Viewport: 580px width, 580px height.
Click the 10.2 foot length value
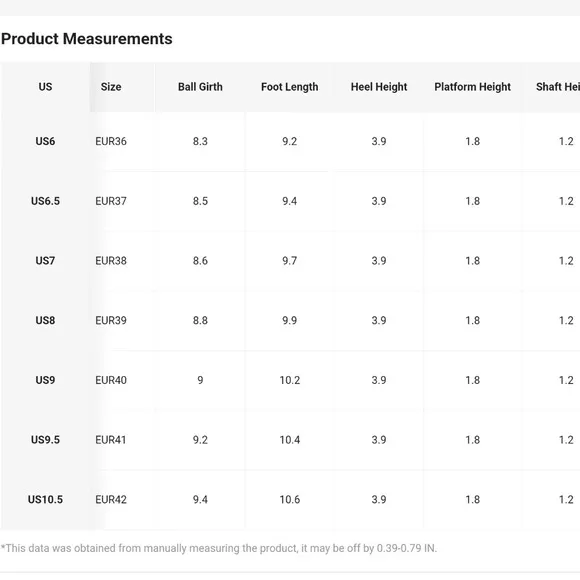click(290, 380)
